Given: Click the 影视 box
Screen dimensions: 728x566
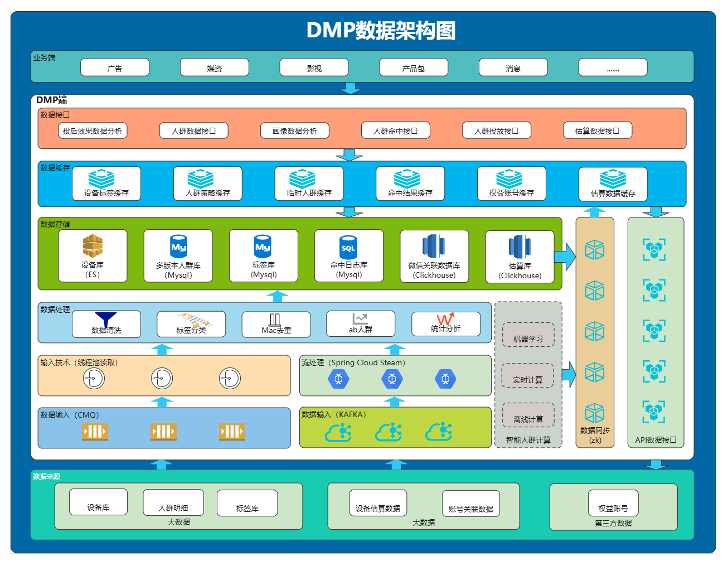Looking at the screenshot, I should 314,67.
